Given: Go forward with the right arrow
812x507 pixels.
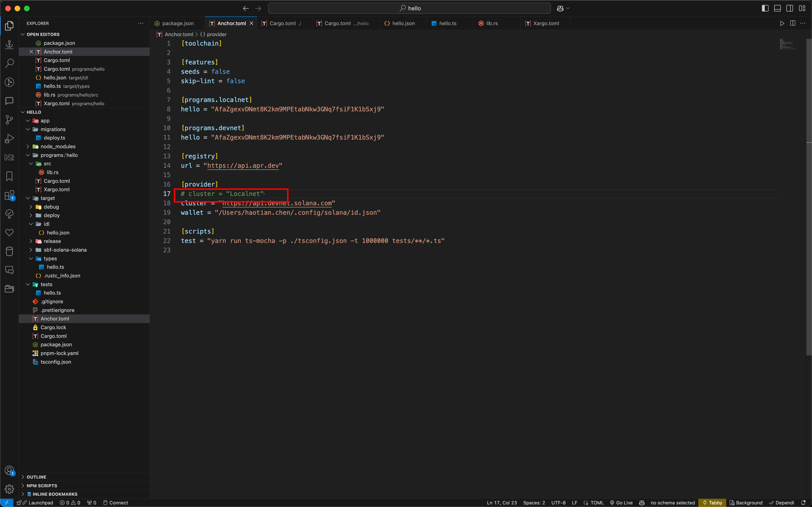Looking at the screenshot, I should [258, 8].
